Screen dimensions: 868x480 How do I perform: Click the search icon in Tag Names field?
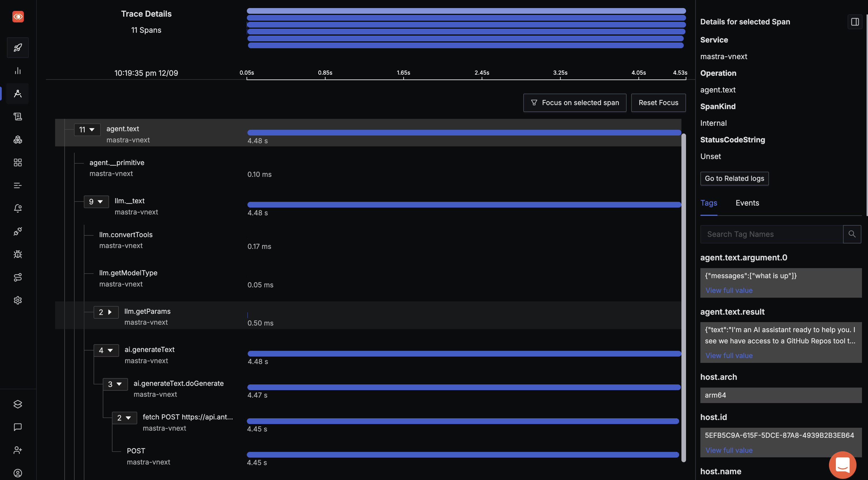coord(851,233)
